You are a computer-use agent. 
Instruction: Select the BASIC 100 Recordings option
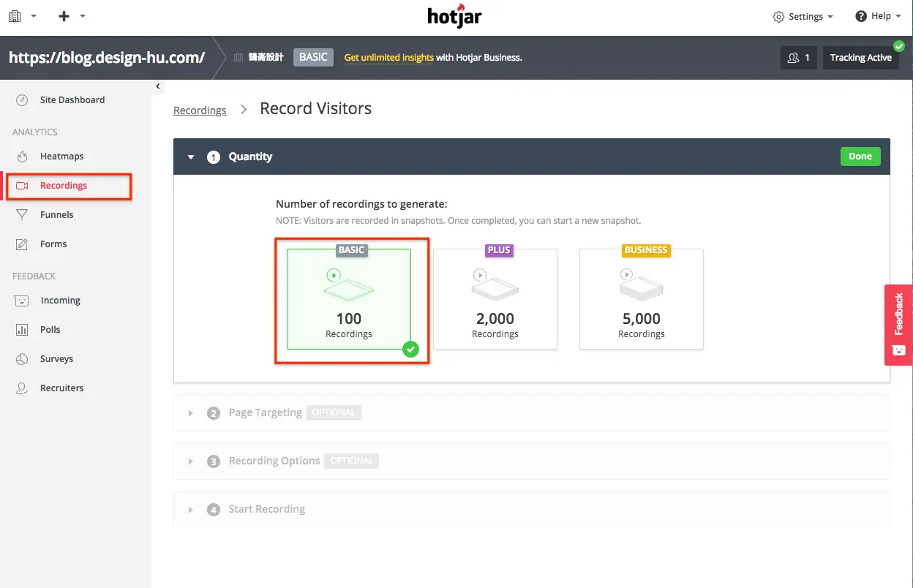click(349, 299)
